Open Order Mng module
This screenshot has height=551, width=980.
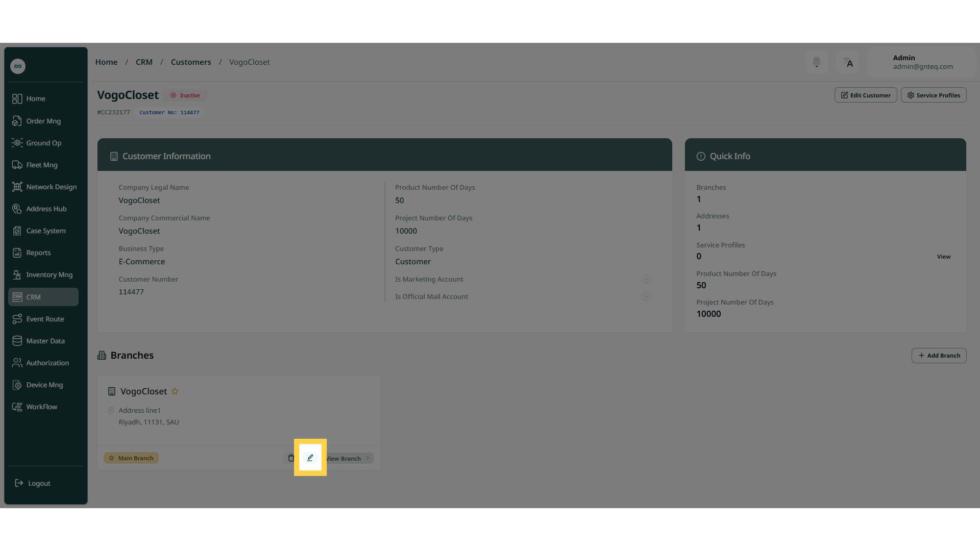tap(43, 121)
